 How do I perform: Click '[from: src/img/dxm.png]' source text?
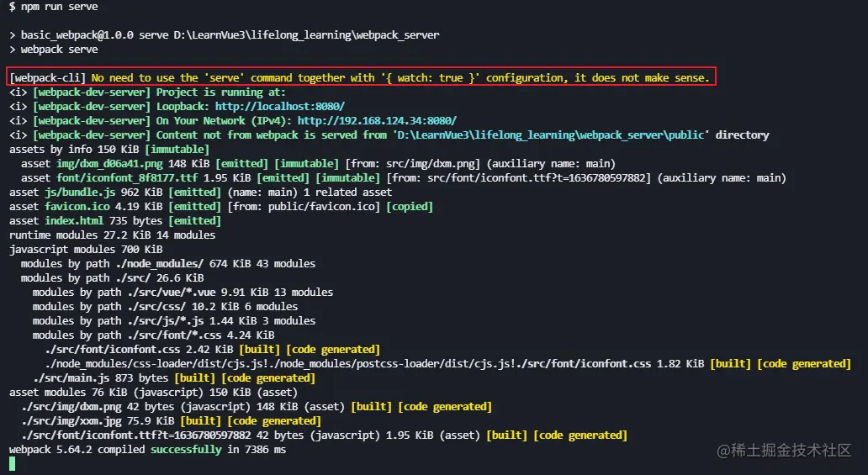tap(412, 164)
